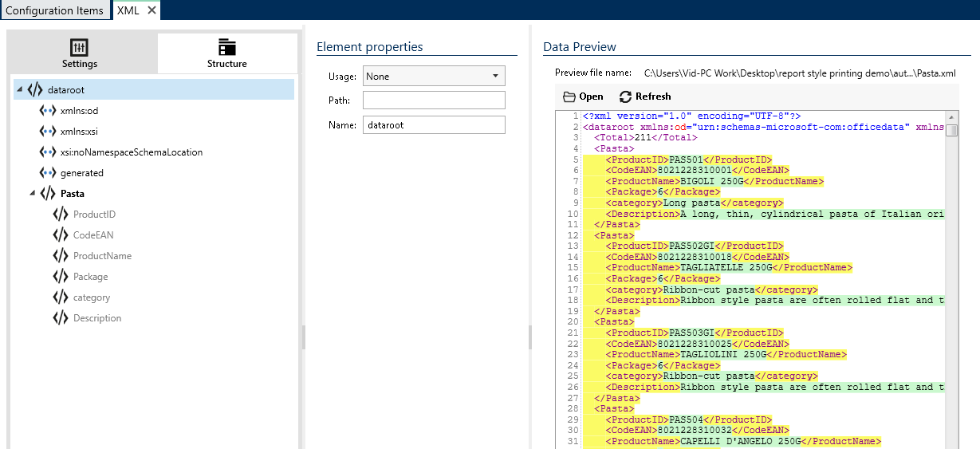Screen dimensions: 980x449
Task: Click the Description element icon
Action: tap(61, 318)
